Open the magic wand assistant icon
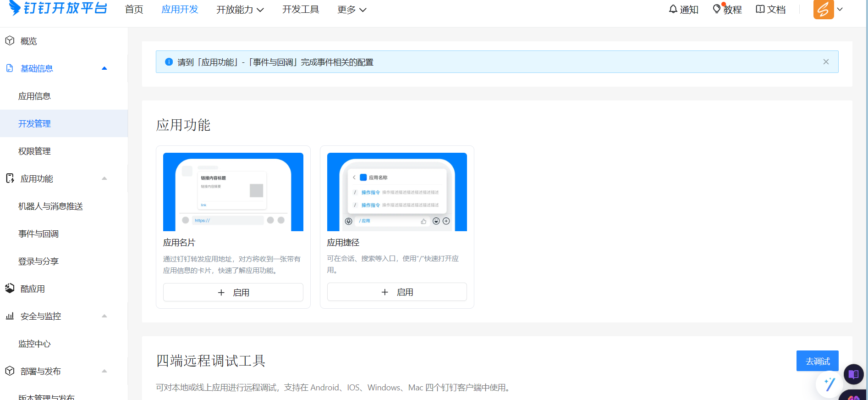The width and height of the screenshot is (868, 400). click(x=829, y=384)
